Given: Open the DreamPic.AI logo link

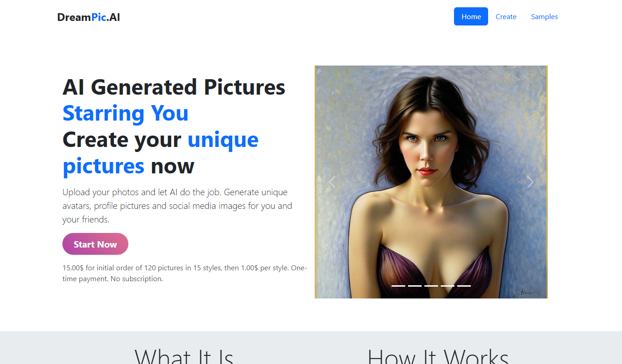Looking at the screenshot, I should pos(89,17).
